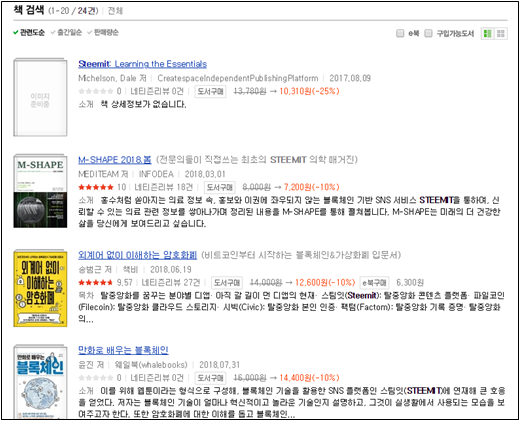Click publisher INFODEA
This screenshot has width=519, height=424.
(156, 174)
